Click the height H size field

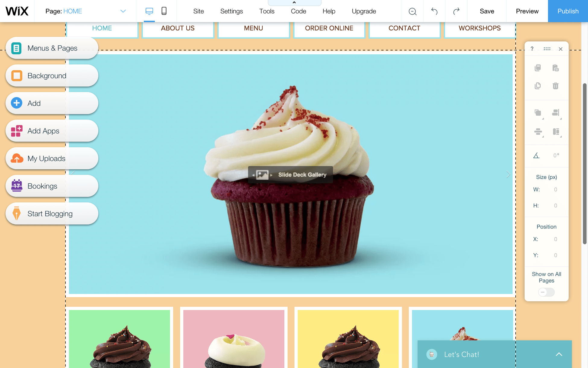tap(555, 206)
